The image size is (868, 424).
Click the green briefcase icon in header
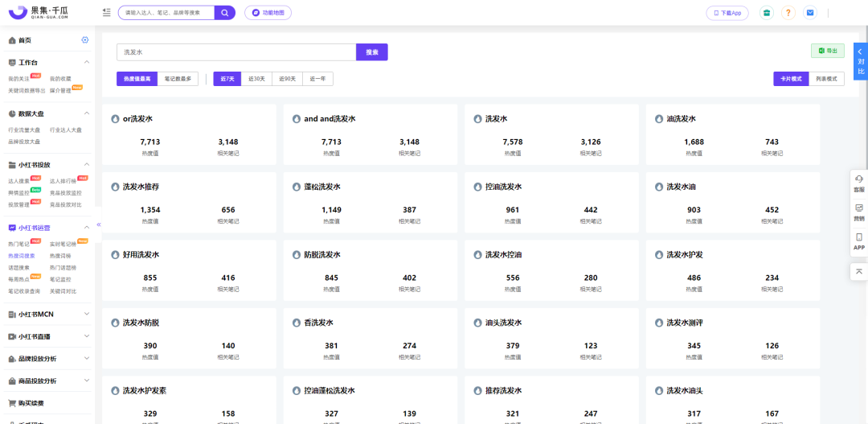[x=766, y=12]
